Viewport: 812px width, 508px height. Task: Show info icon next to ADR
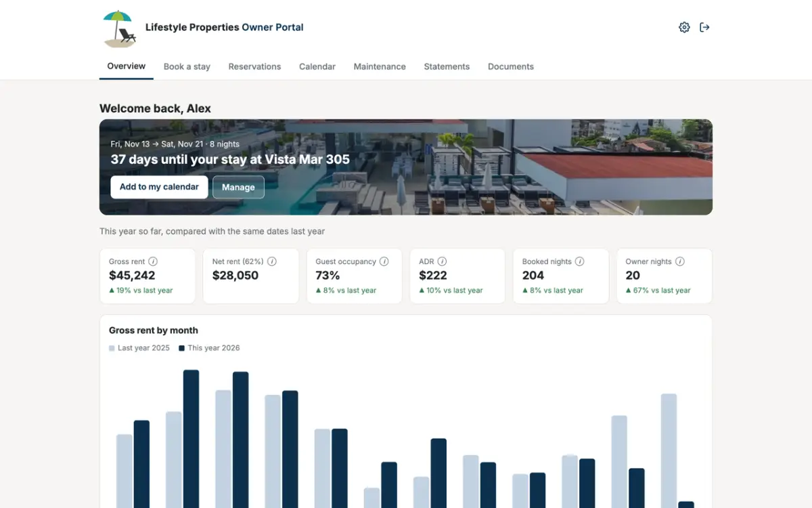coord(442,261)
